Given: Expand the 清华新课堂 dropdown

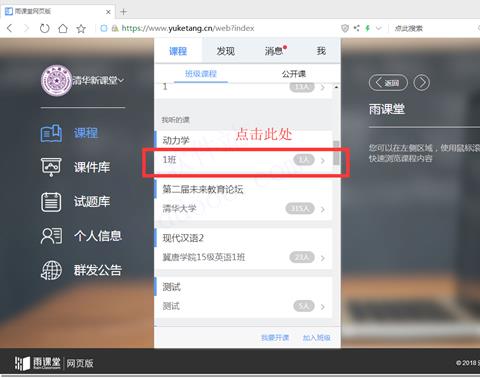Looking at the screenshot, I should (x=98, y=80).
